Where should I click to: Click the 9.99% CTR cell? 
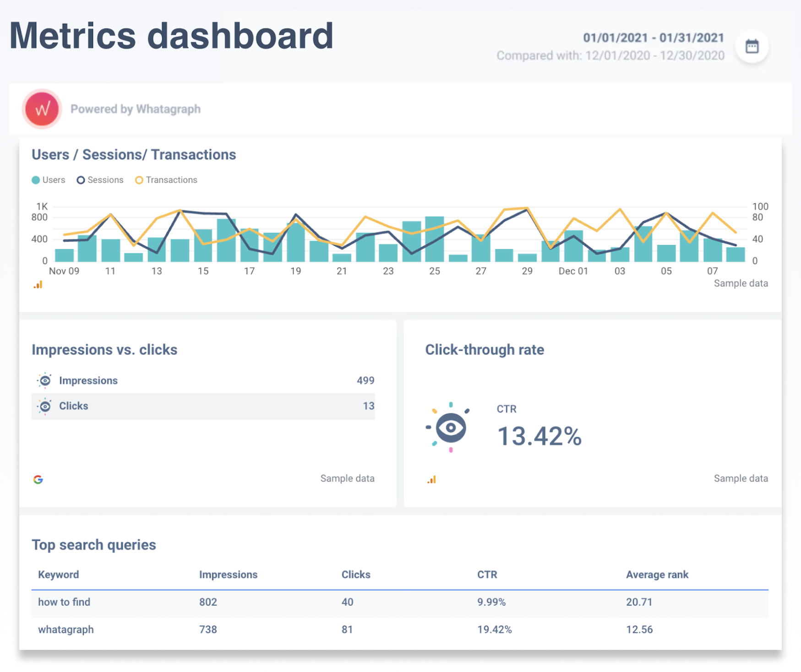coord(491,602)
